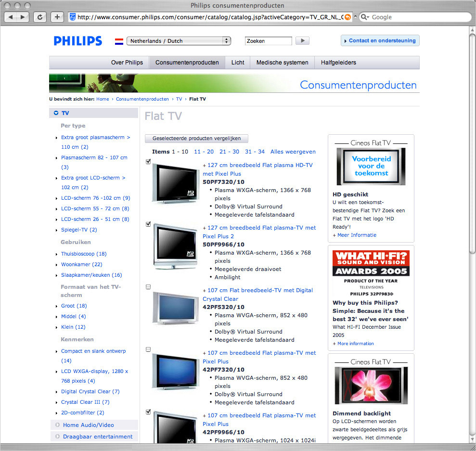This screenshot has height=451, width=476.
Task: Open thumbnail of 42PF7320/10 TV
Action: click(175, 372)
